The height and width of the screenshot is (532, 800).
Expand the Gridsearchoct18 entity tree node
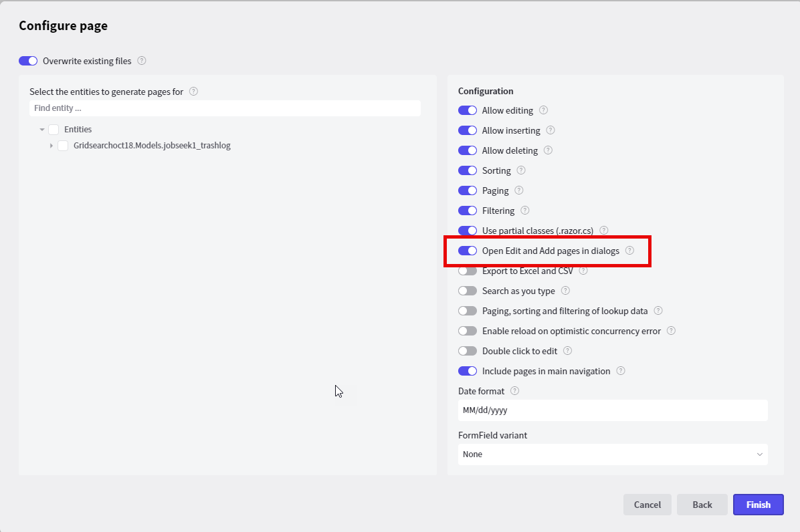(x=52, y=145)
